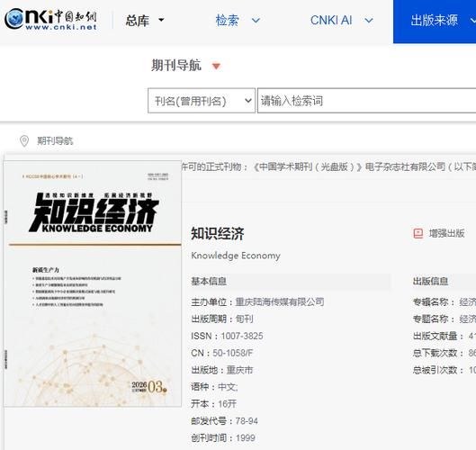Click the location pin icon
This screenshot has height=450, width=476.
pyautogui.click(x=24, y=141)
